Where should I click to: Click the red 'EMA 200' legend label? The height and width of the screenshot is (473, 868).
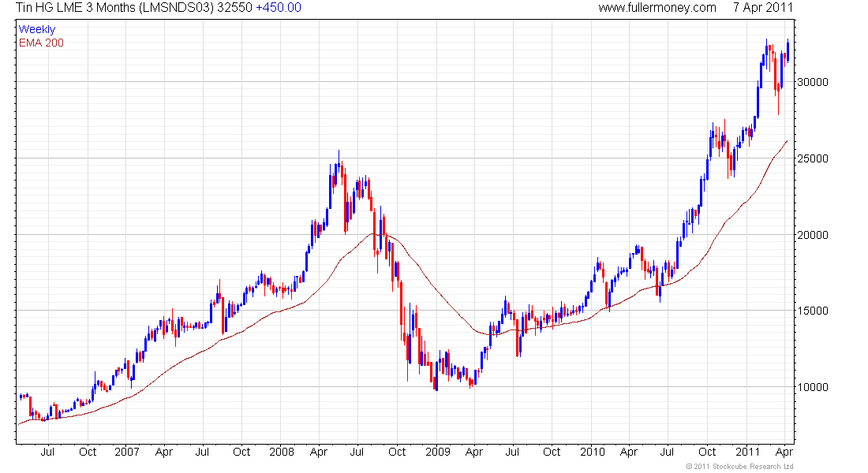pos(41,43)
